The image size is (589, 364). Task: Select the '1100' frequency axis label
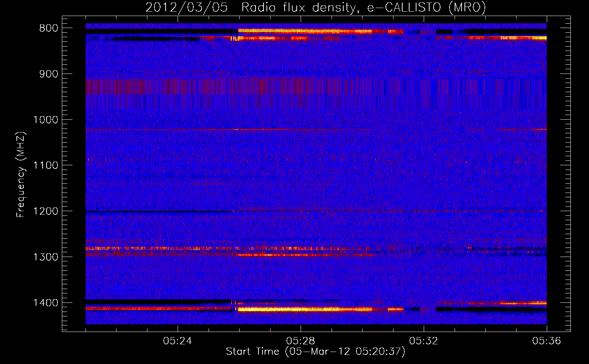(x=46, y=166)
